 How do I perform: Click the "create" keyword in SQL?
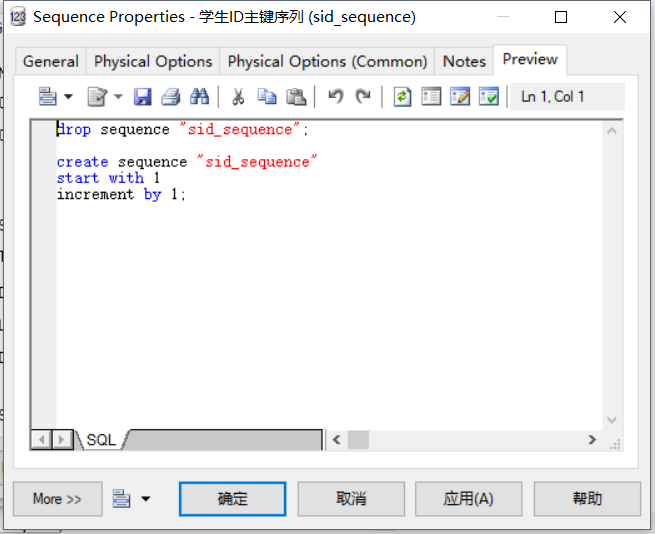[83, 162]
